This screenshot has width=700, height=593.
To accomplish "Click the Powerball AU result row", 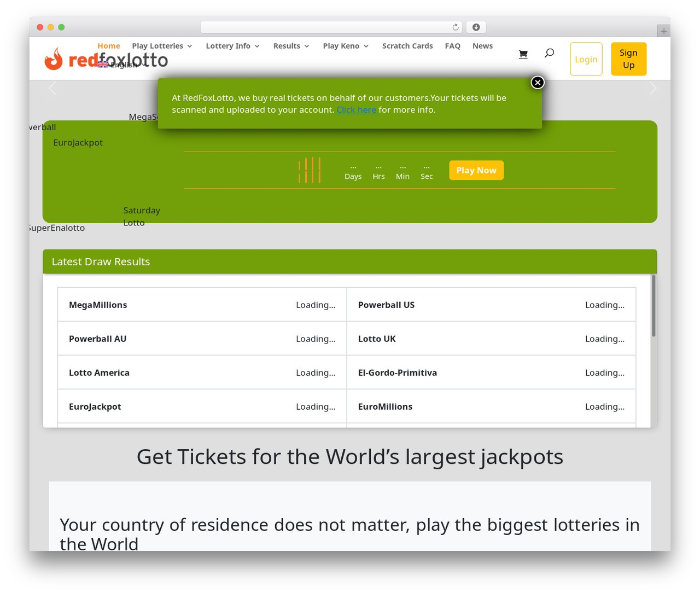I will coord(202,339).
